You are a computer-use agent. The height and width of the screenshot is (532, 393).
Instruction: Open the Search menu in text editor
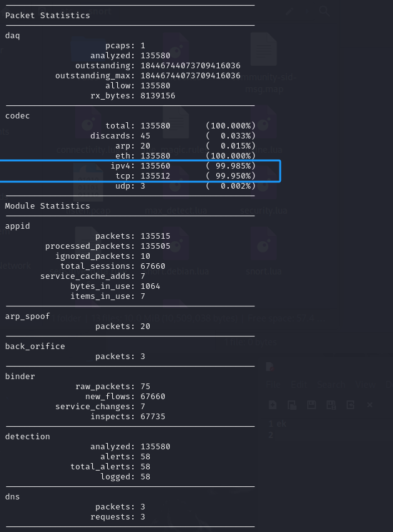click(331, 384)
